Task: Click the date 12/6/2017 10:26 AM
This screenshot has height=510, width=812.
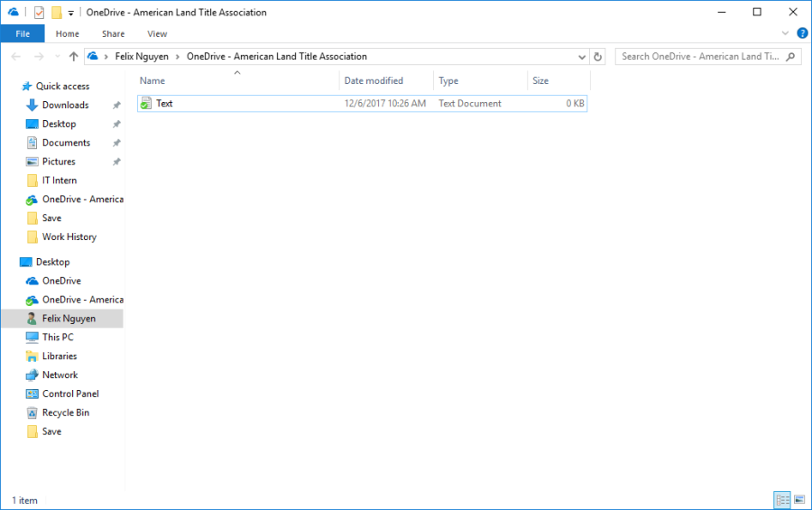Action: pyautogui.click(x=384, y=103)
